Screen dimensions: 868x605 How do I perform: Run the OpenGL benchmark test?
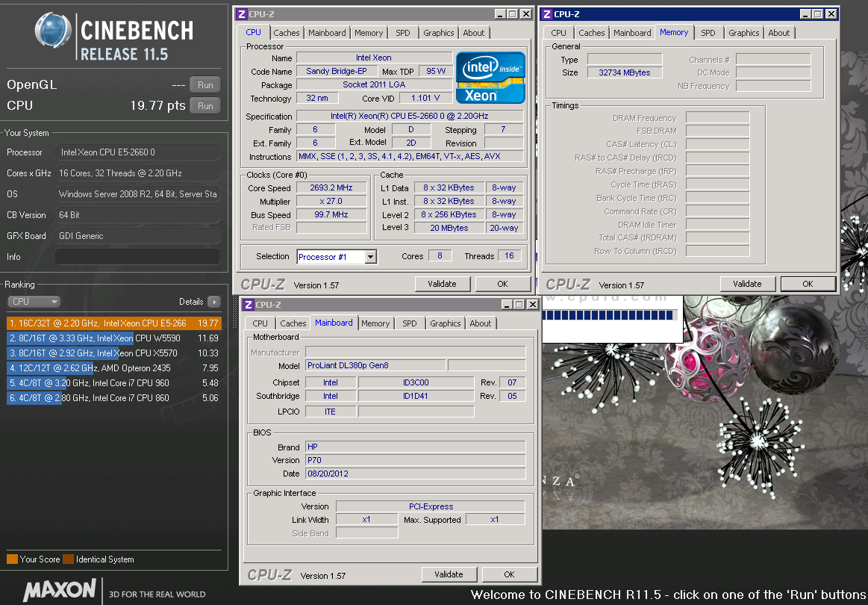point(205,84)
